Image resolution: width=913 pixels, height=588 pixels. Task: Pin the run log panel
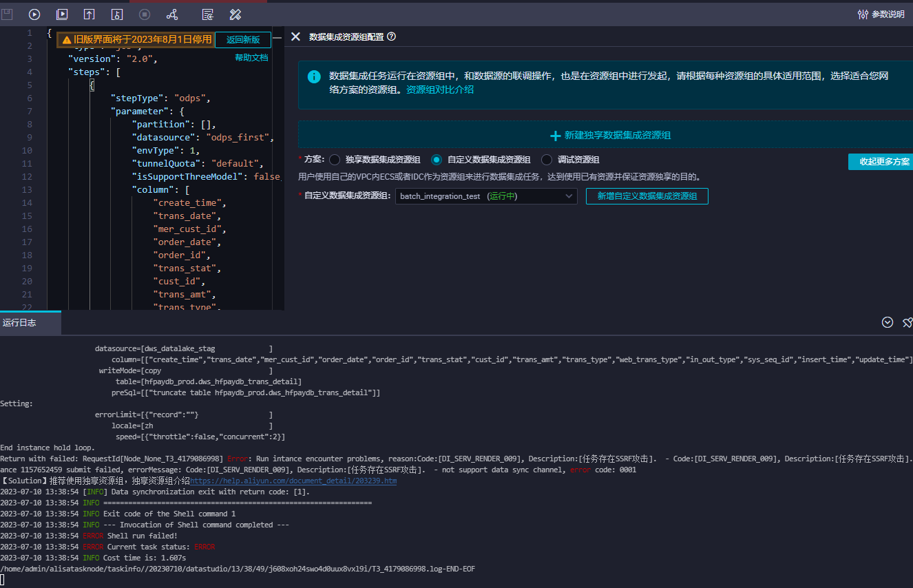tap(907, 322)
